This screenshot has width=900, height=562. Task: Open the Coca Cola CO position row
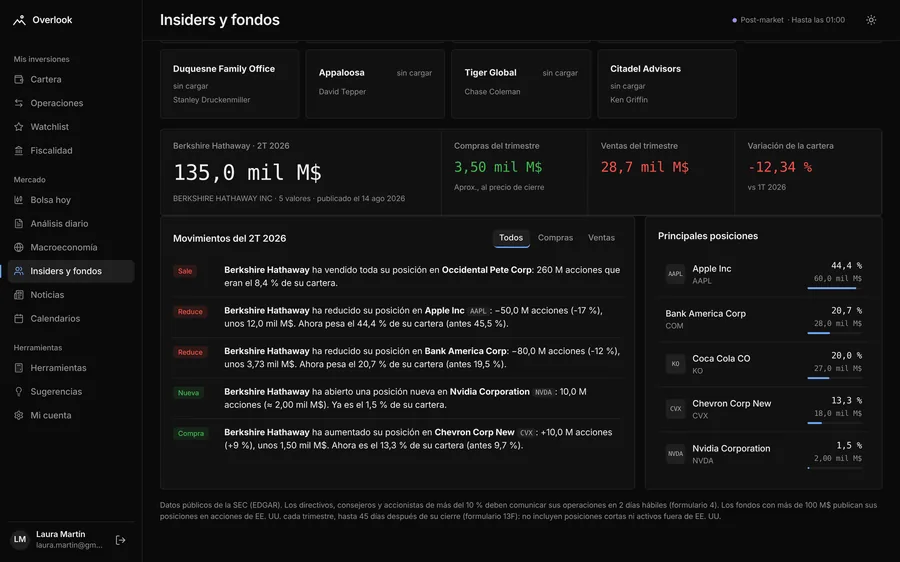(x=763, y=364)
